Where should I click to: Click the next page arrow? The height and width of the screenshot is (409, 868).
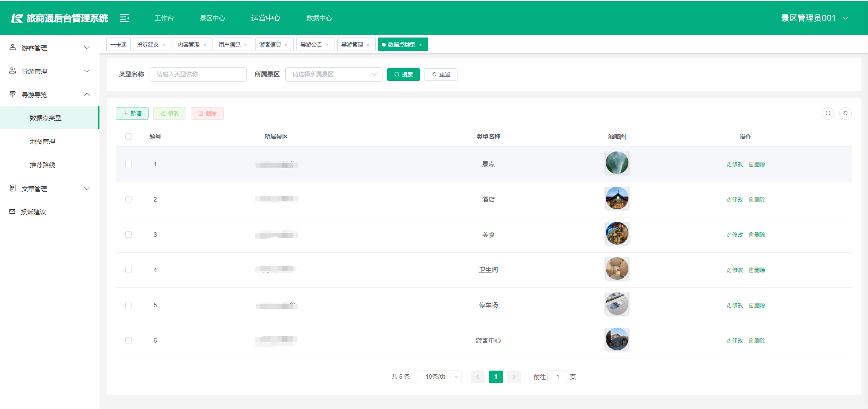point(514,377)
